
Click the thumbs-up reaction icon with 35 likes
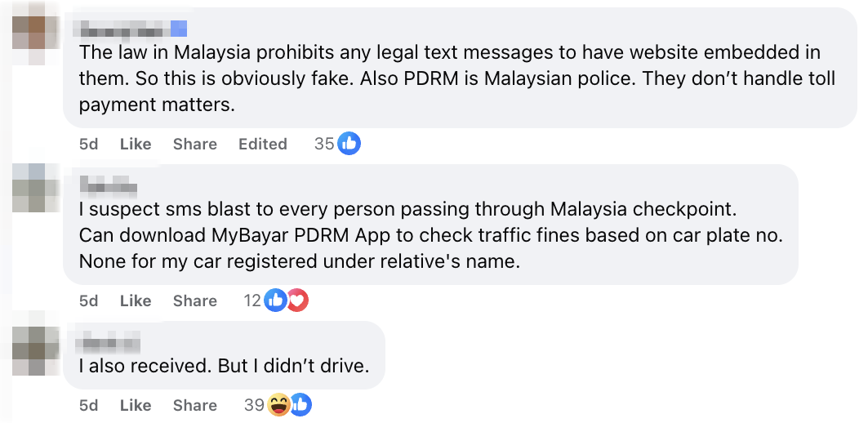[x=349, y=144]
